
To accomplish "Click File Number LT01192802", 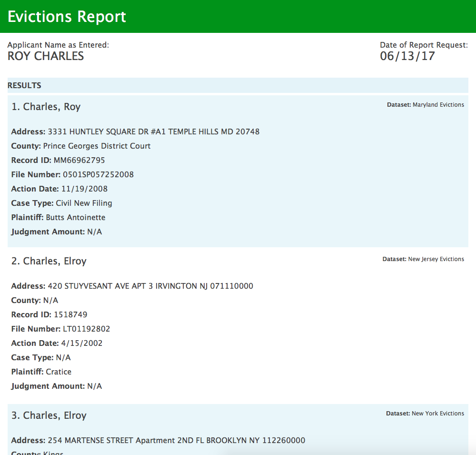I will coord(61,329).
